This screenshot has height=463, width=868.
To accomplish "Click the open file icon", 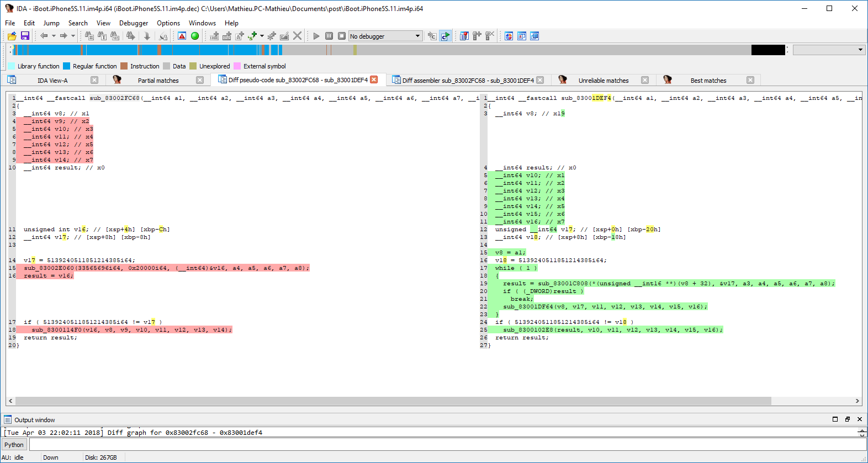I will pyautogui.click(x=12, y=36).
